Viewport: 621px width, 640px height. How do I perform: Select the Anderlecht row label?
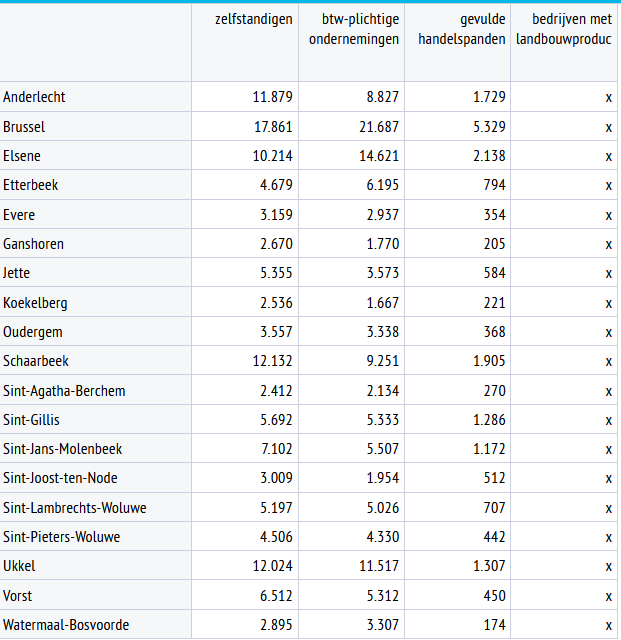35,97
